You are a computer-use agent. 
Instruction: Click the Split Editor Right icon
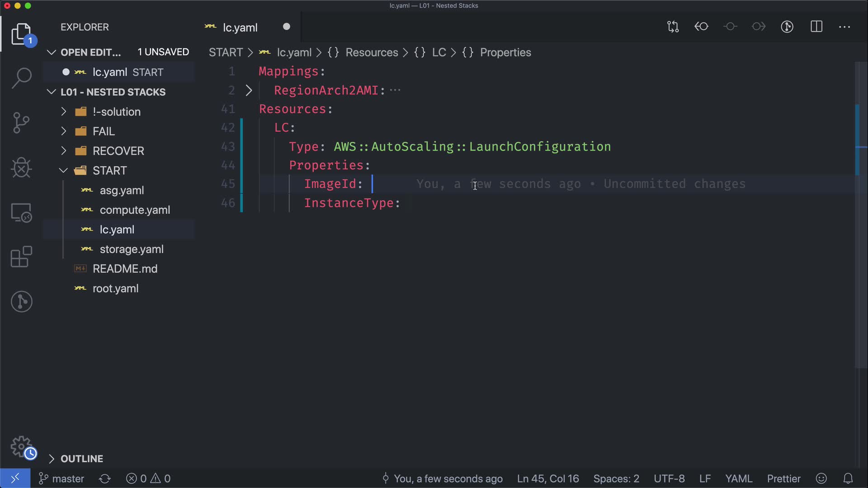coord(816,27)
